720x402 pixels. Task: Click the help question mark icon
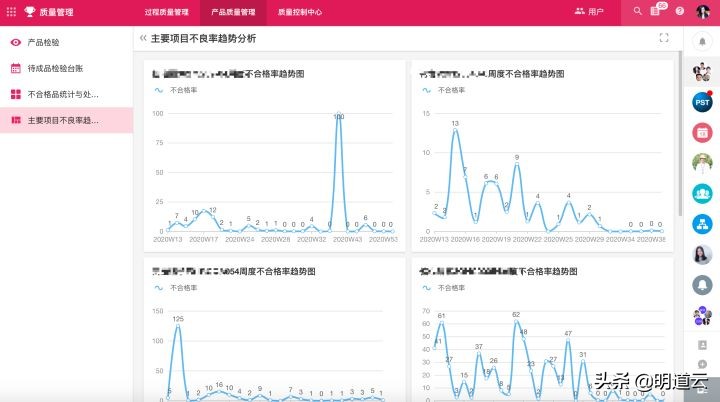(680, 11)
